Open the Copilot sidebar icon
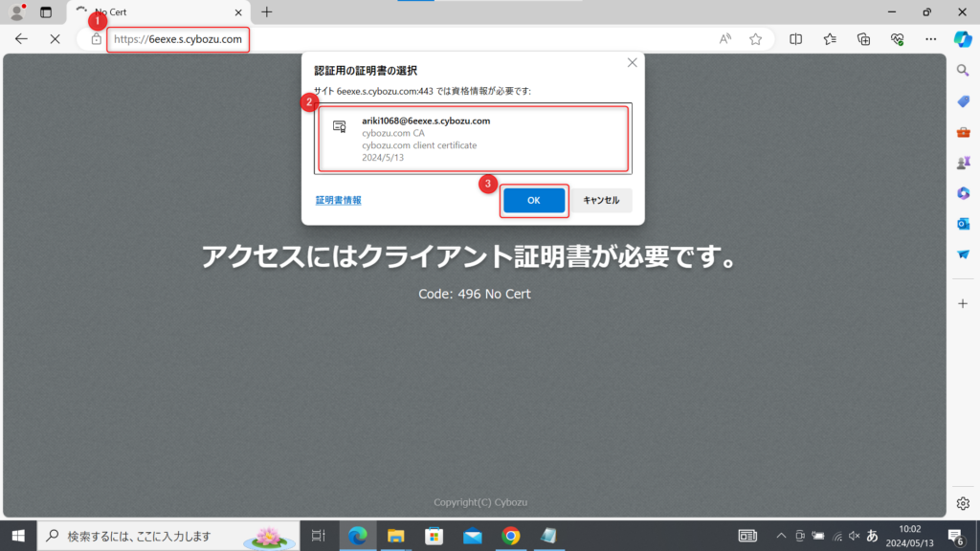Screen dimensions: 980x551 pyautogui.click(x=963, y=39)
